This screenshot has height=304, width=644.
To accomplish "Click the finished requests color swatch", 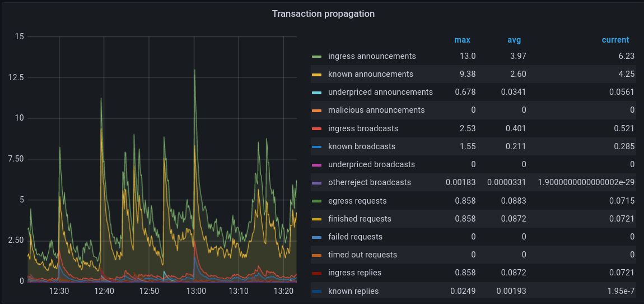I will point(316,219).
